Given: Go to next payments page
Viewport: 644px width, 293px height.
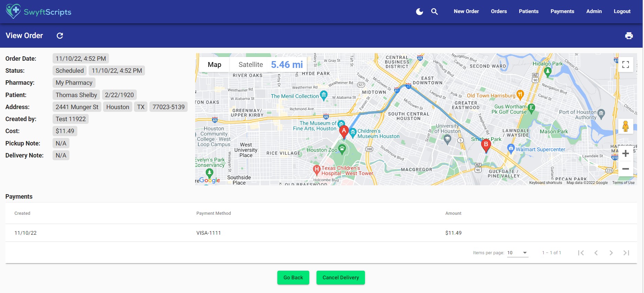Looking at the screenshot, I should pyautogui.click(x=611, y=253).
